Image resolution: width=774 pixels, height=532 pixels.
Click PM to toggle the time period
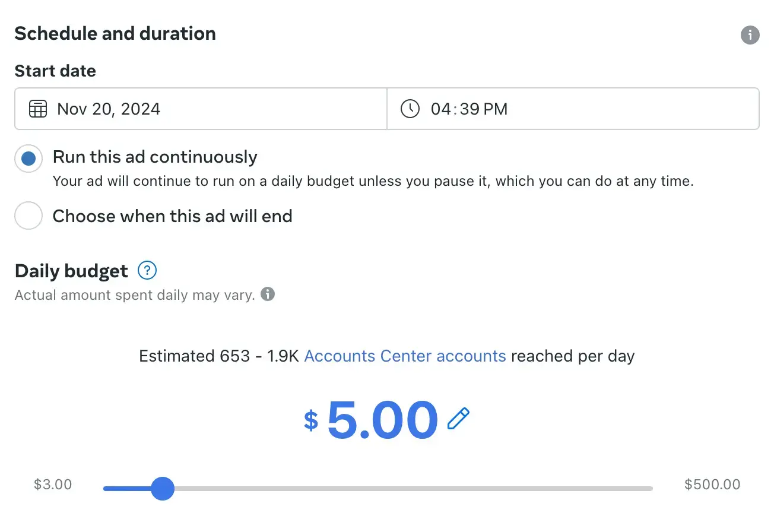pos(496,109)
